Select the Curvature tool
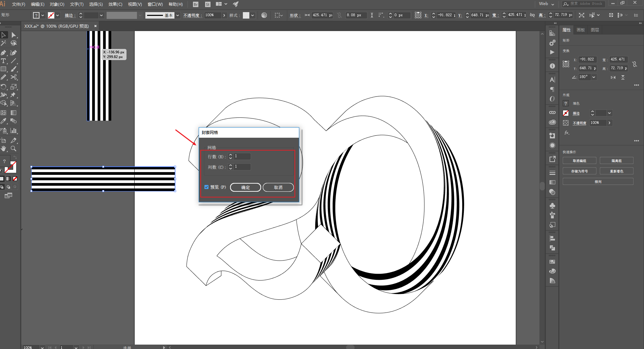The width and height of the screenshot is (644, 349). click(13, 53)
